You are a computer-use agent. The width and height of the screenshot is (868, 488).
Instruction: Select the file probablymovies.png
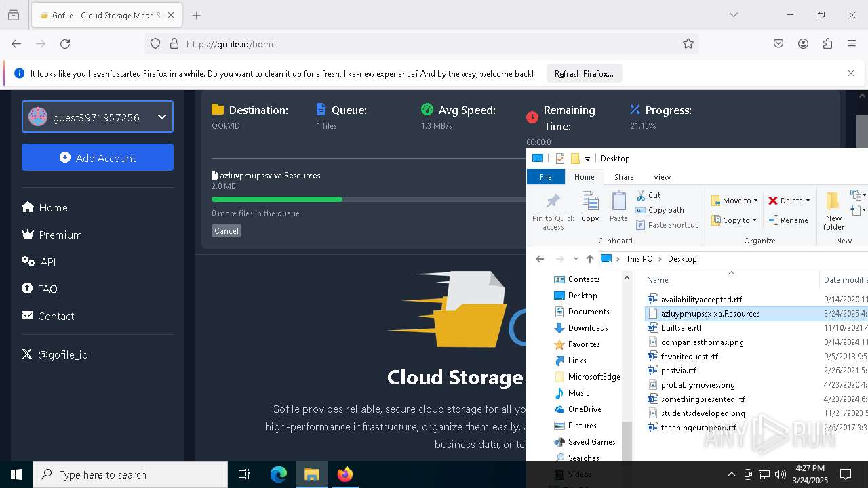click(x=698, y=385)
